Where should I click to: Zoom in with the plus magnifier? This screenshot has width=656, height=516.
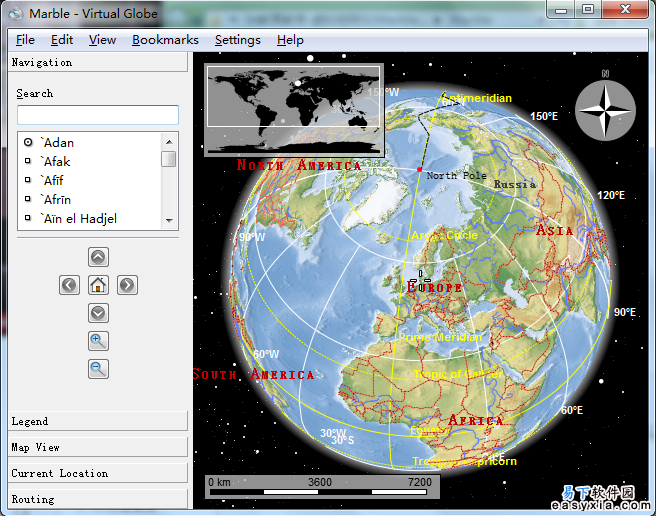coord(98,341)
